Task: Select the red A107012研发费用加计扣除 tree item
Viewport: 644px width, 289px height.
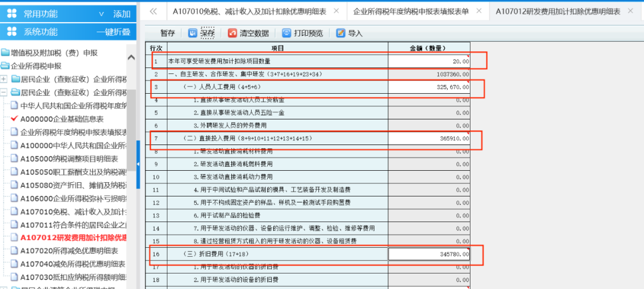Action: pyautogui.click(x=73, y=238)
